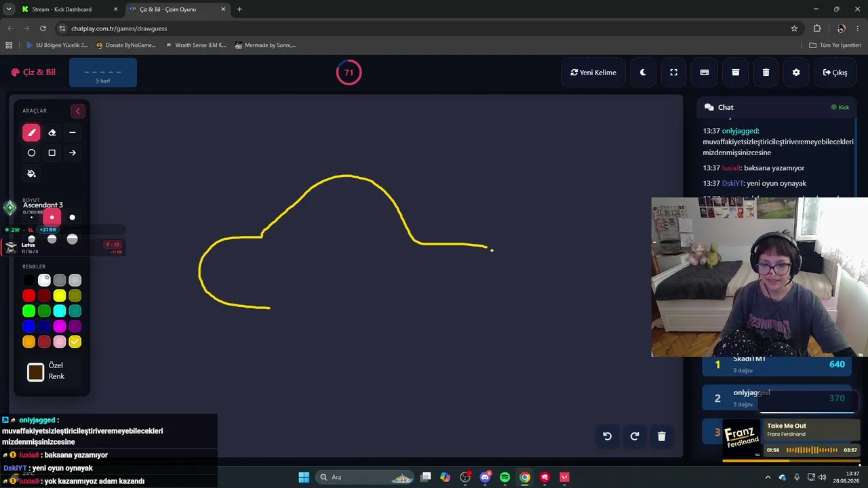The width and height of the screenshot is (868, 488).
Task: Pick the bright yellow color swatch
Action: pyautogui.click(x=60, y=296)
